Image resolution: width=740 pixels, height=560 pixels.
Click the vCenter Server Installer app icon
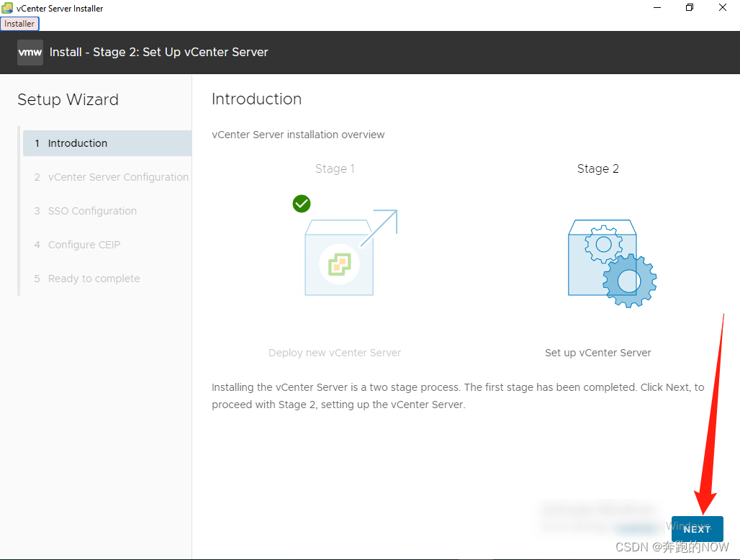[x=7, y=8]
